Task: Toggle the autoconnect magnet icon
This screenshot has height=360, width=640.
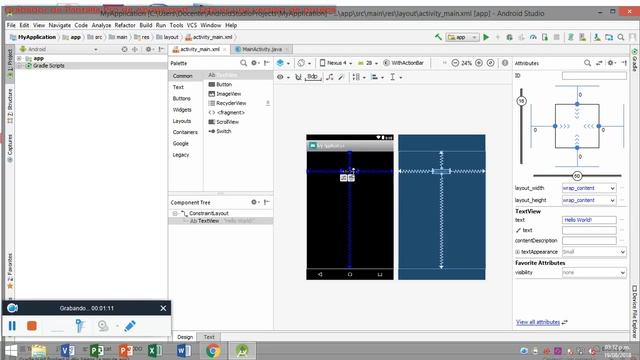Action: 298,77
